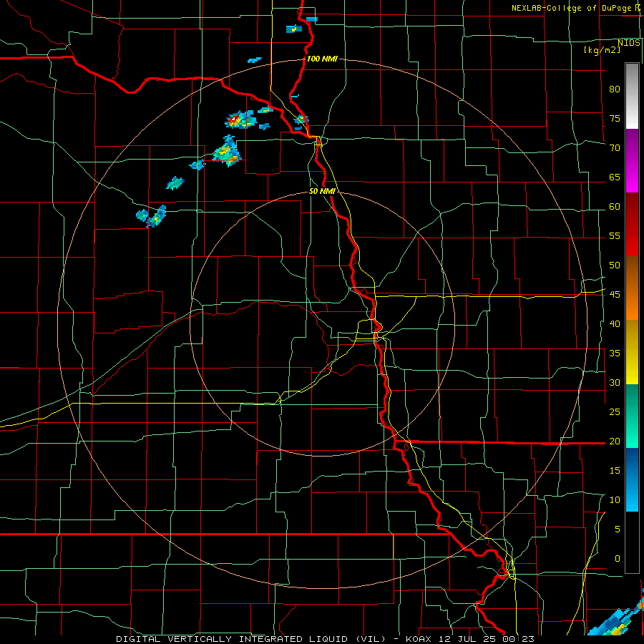
Task: Click the 25 value on the scale
Action: pos(615,412)
